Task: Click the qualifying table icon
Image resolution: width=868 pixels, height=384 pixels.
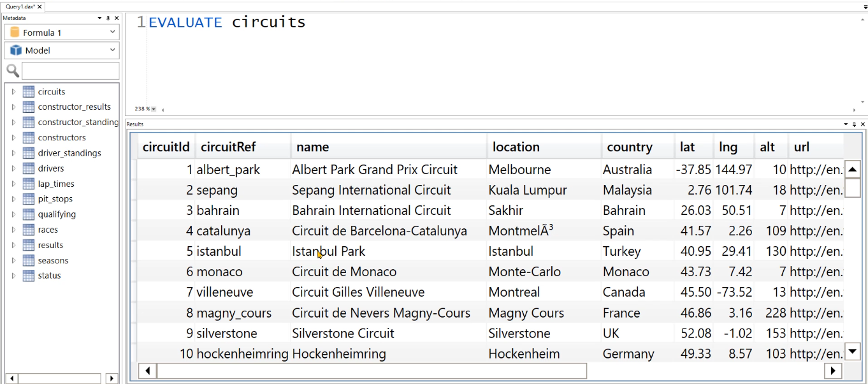Action: pyautogui.click(x=28, y=214)
